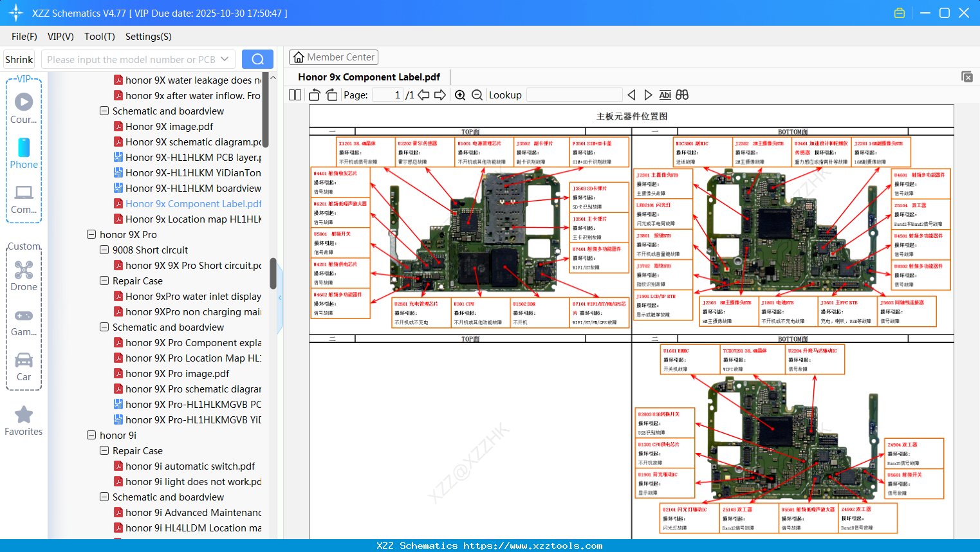Collapse Schematic and boardview under honor 9i
This screenshot has width=980, height=552.
tap(104, 497)
